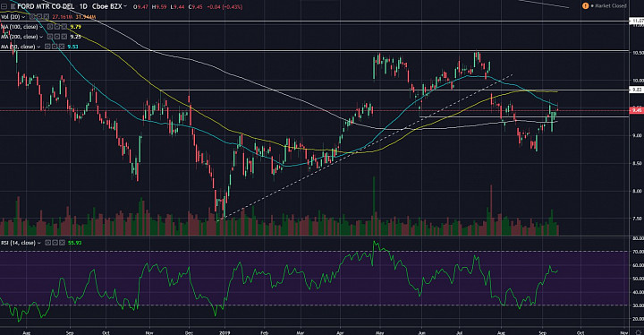Remove the MA (100, close) indicator
Screen dimensions: 644x335
tap(64, 27)
